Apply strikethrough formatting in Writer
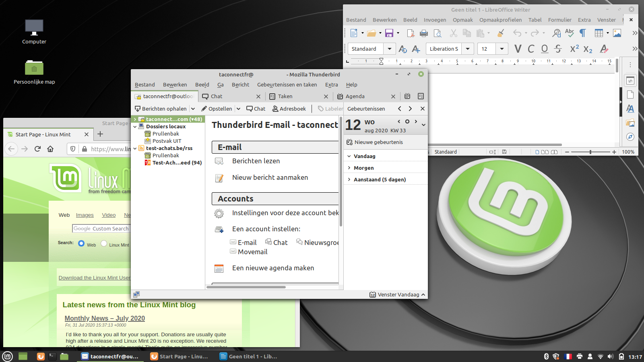 558,49
